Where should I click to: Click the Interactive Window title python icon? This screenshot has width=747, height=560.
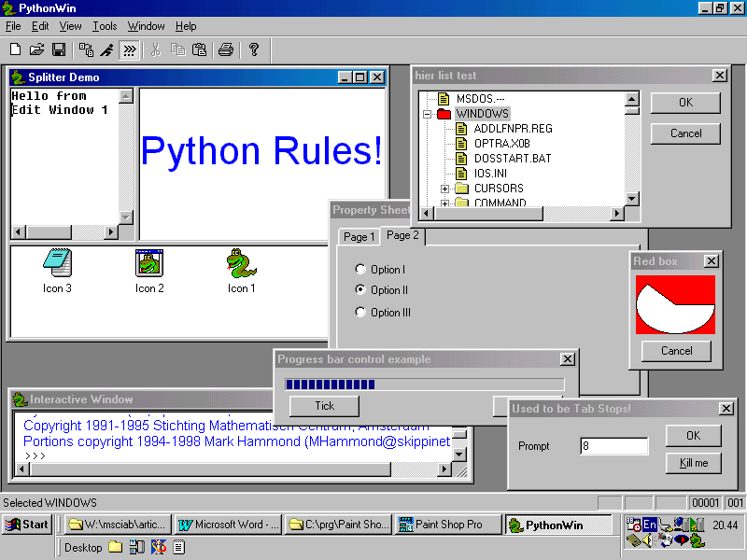[20, 399]
